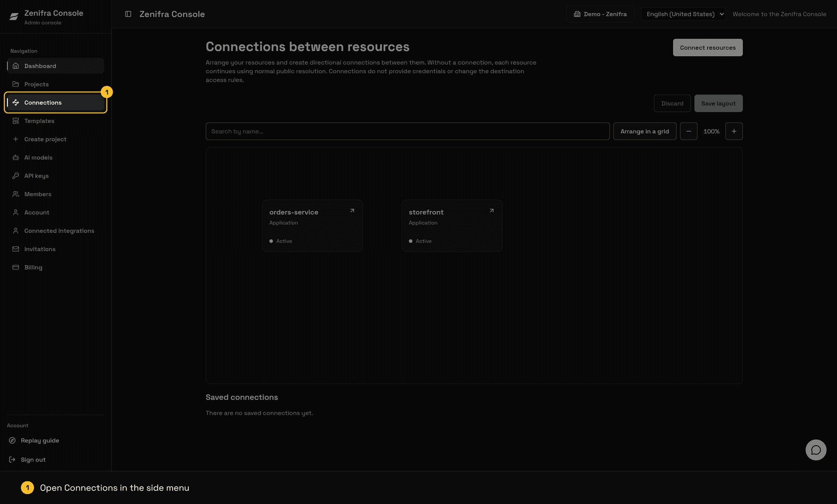Screen dimensions: 837x504
Task: Select the storefront resource card
Action: 452,226
